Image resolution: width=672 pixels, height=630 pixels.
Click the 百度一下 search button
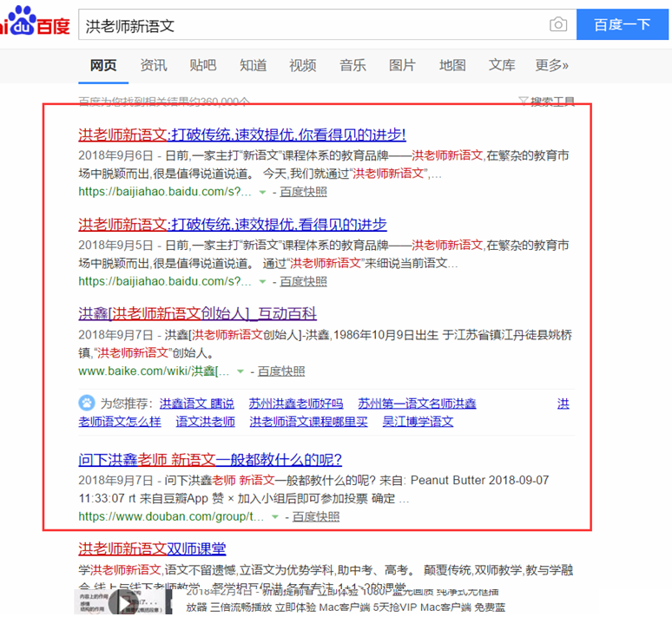pyautogui.click(x=623, y=25)
